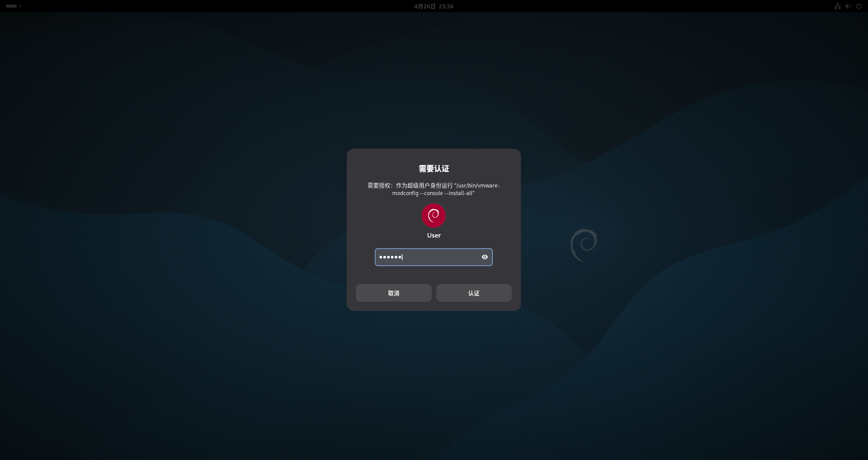Screen dimensions: 868x460
Task: Click empty dialog area beside the avatar
Action: (379, 216)
